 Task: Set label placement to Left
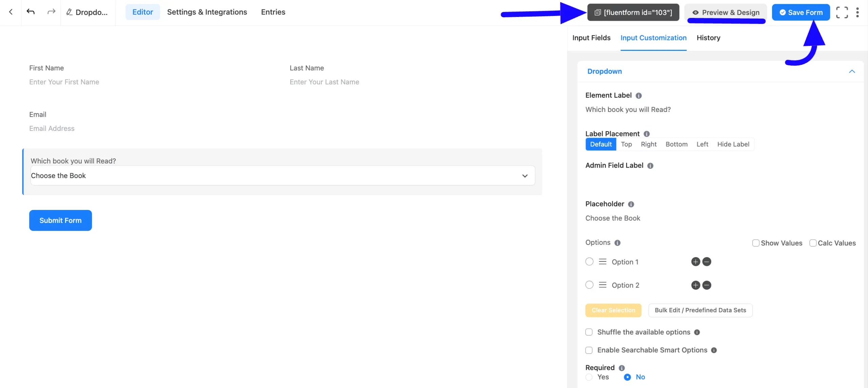pyautogui.click(x=702, y=144)
